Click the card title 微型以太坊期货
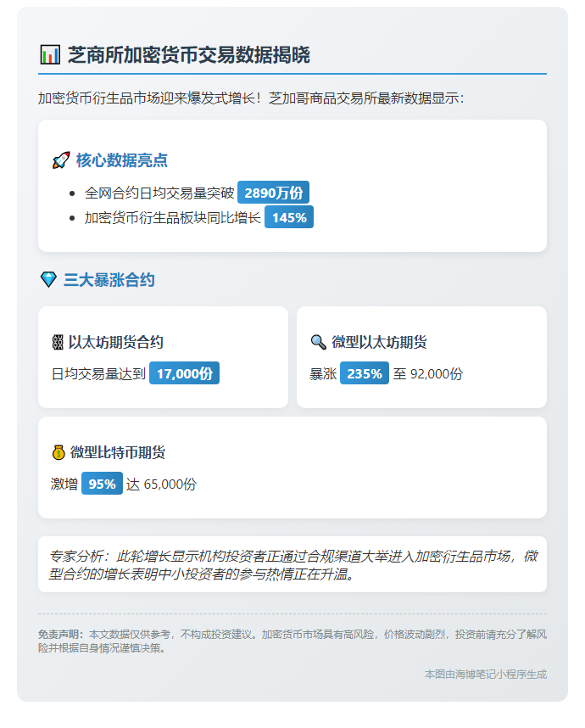The height and width of the screenshot is (728, 585). (379, 342)
